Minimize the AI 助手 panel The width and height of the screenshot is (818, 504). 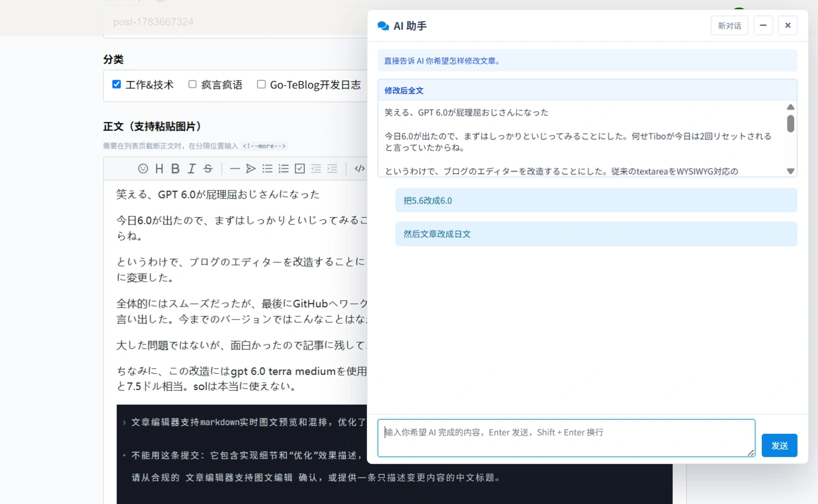(763, 25)
